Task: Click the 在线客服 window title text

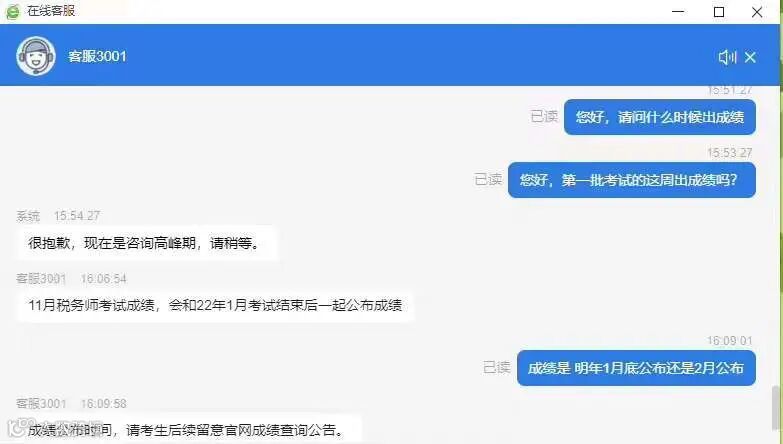Action: point(51,11)
